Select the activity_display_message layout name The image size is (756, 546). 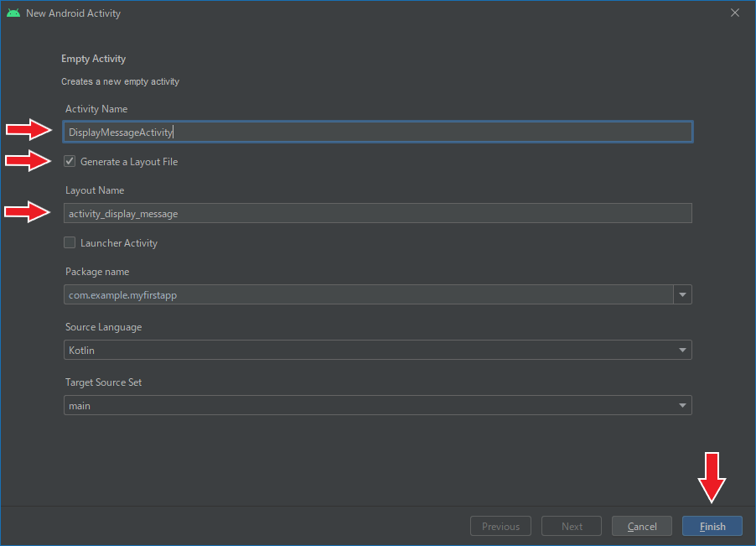(x=122, y=213)
